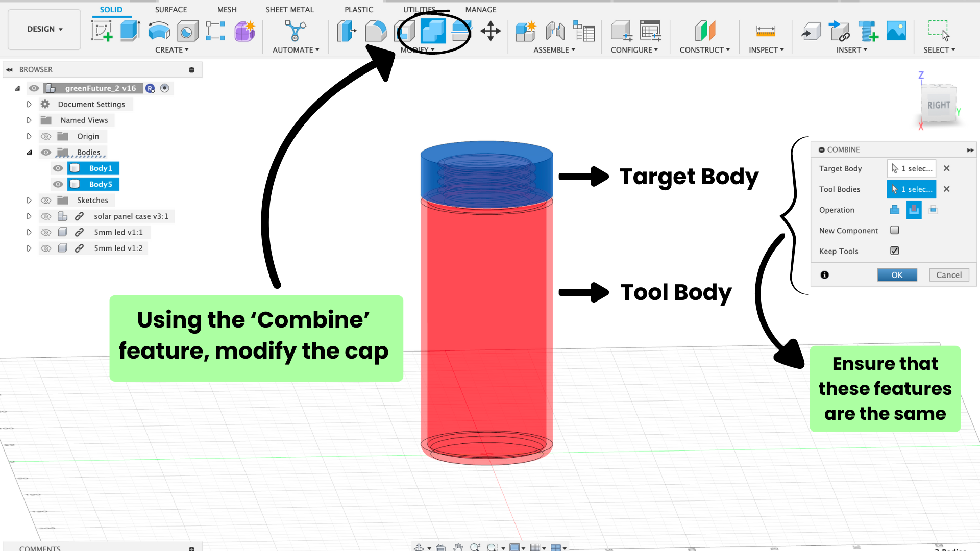
Task: Enable the New Component checkbox
Action: [x=895, y=230]
